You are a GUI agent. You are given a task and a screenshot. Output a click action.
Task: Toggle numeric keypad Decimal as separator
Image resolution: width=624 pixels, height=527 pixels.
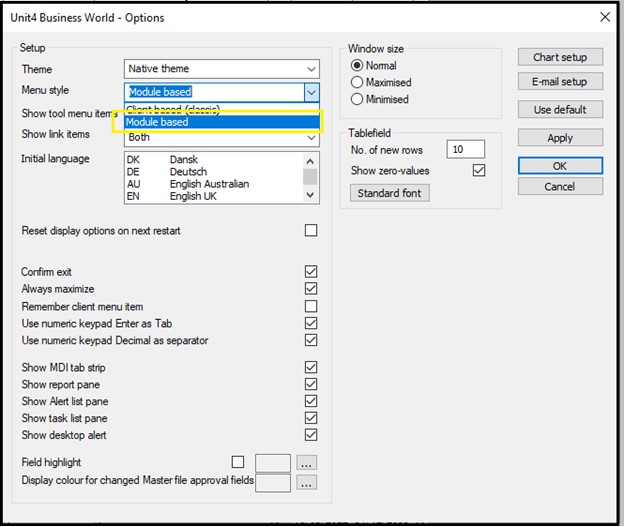pos(311,340)
